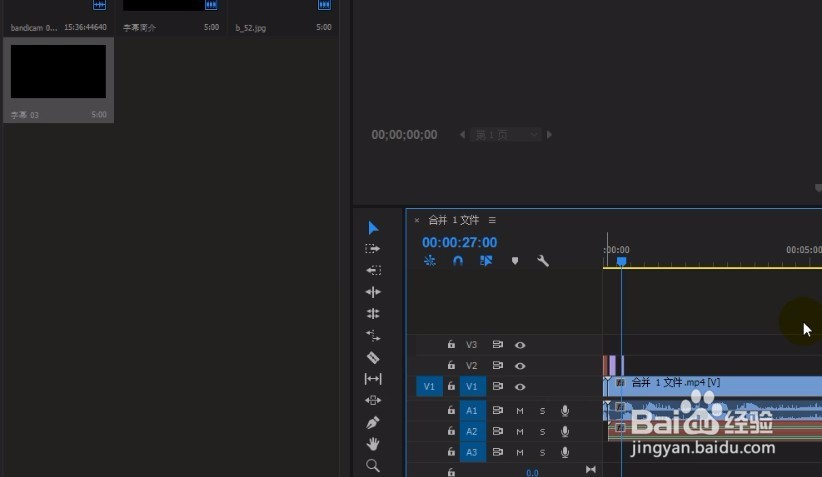Viewport: 822px width, 477px height.
Task: Click the 00;00;00;00 monitor timecode
Action: tap(404, 135)
